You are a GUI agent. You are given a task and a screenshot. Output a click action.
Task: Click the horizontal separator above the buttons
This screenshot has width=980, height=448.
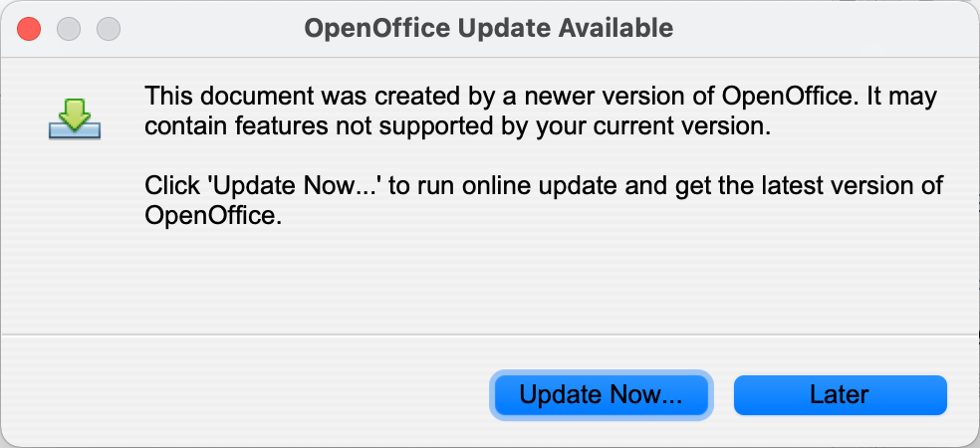(490, 335)
